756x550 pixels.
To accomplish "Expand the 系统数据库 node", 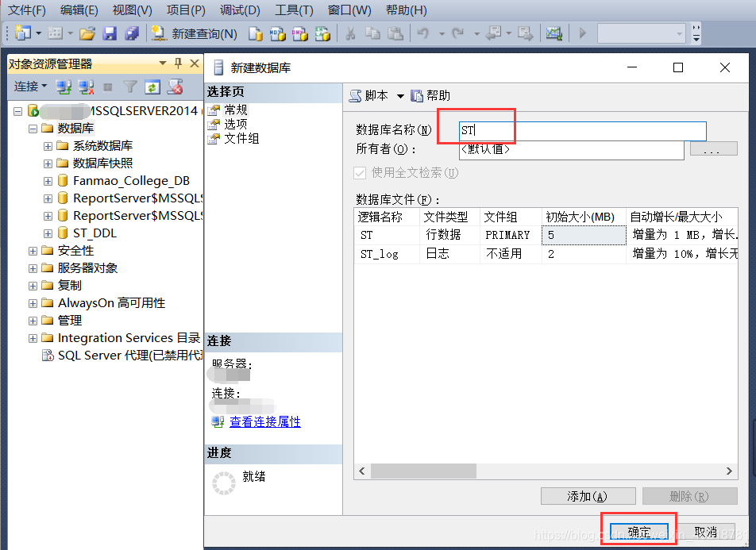I will coord(48,146).
